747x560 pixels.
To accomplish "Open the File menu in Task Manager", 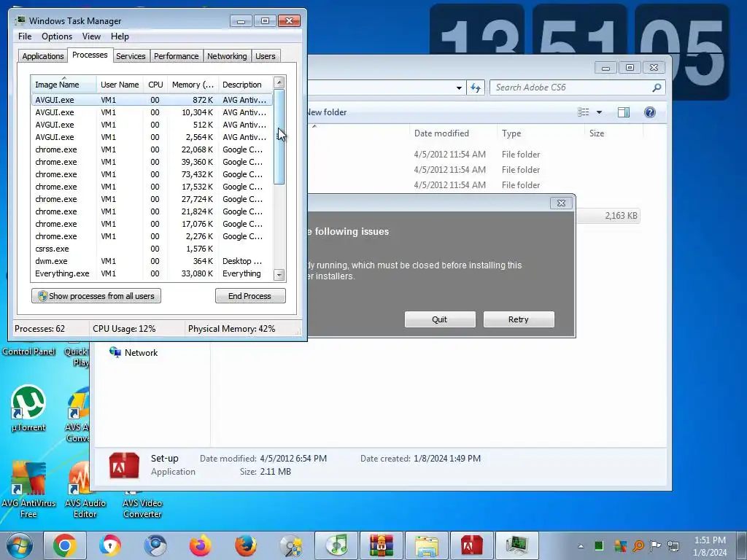I will tap(25, 36).
